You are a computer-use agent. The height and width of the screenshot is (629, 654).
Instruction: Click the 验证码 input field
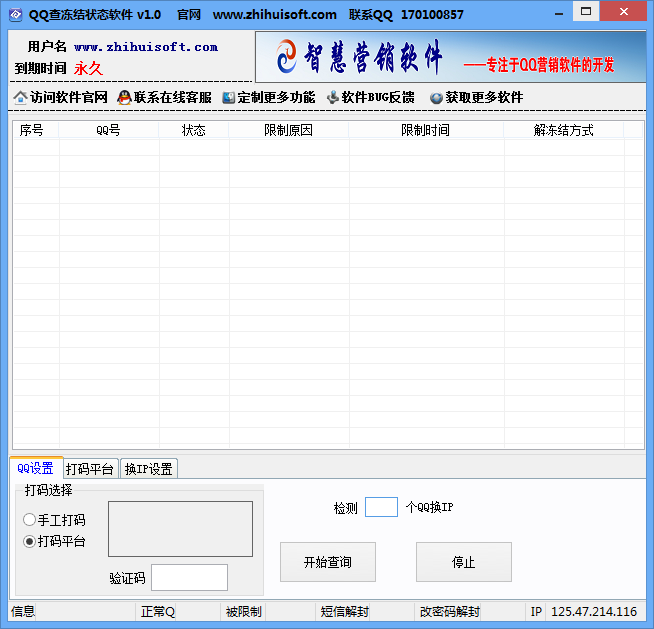pos(189,577)
